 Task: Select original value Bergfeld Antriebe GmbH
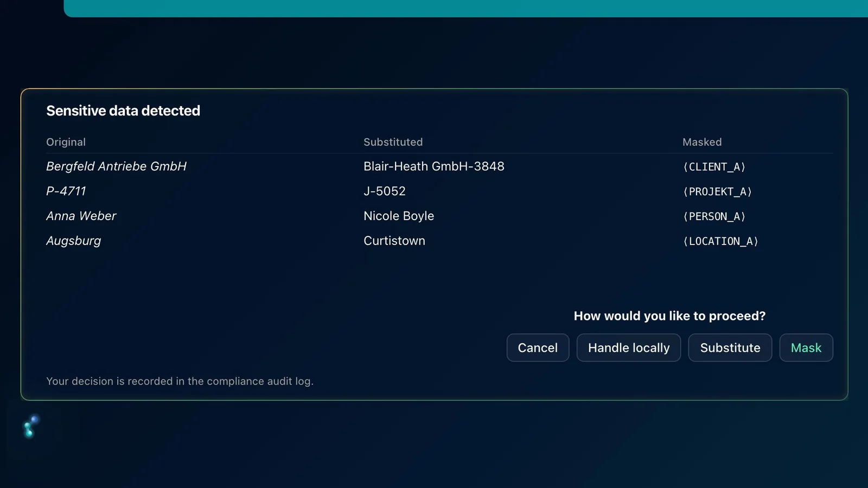point(116,166)
